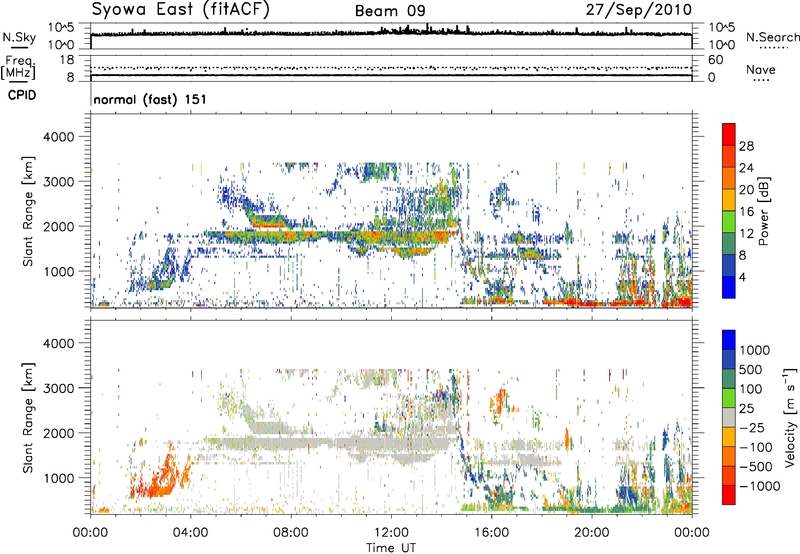The image size is (800, 554).
Task: Click the '18' frequency axis value
Action: (67, 60)
